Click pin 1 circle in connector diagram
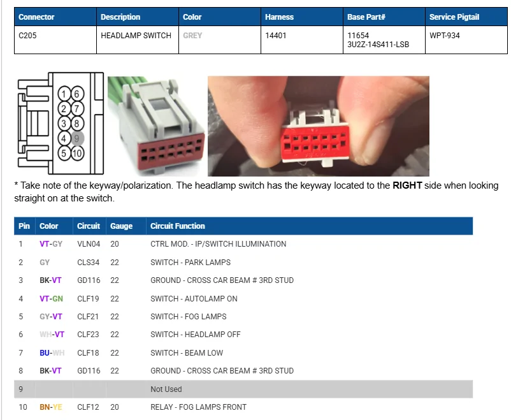 point(64,94)
